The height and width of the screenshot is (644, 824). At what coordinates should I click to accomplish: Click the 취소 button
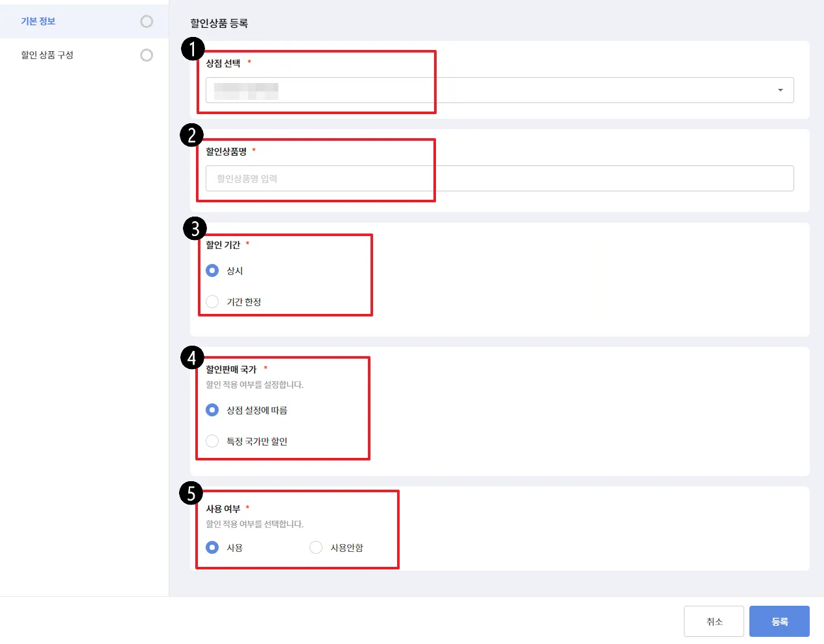[x=714, y=621]
